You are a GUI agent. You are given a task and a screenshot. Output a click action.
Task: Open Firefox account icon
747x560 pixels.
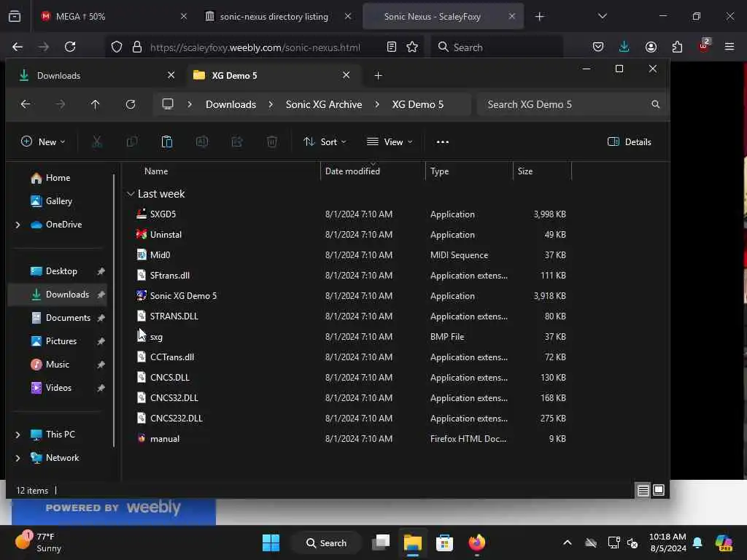[651, 47]
